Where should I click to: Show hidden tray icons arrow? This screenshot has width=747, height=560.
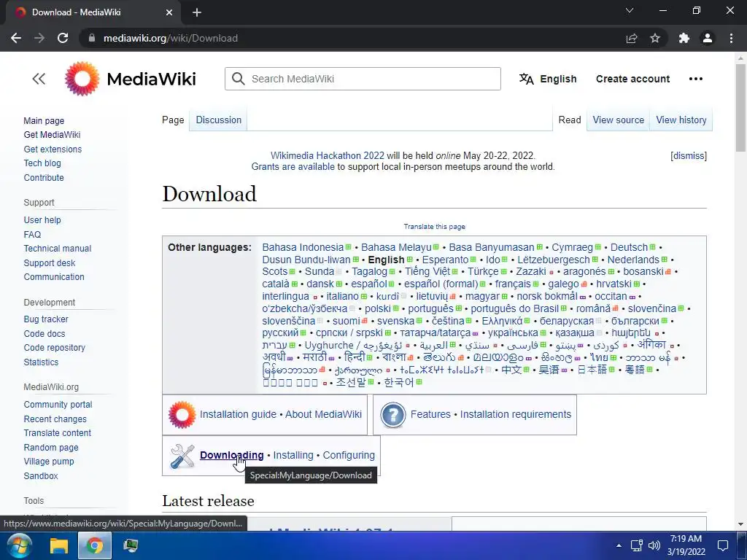[x=619, y=545]
